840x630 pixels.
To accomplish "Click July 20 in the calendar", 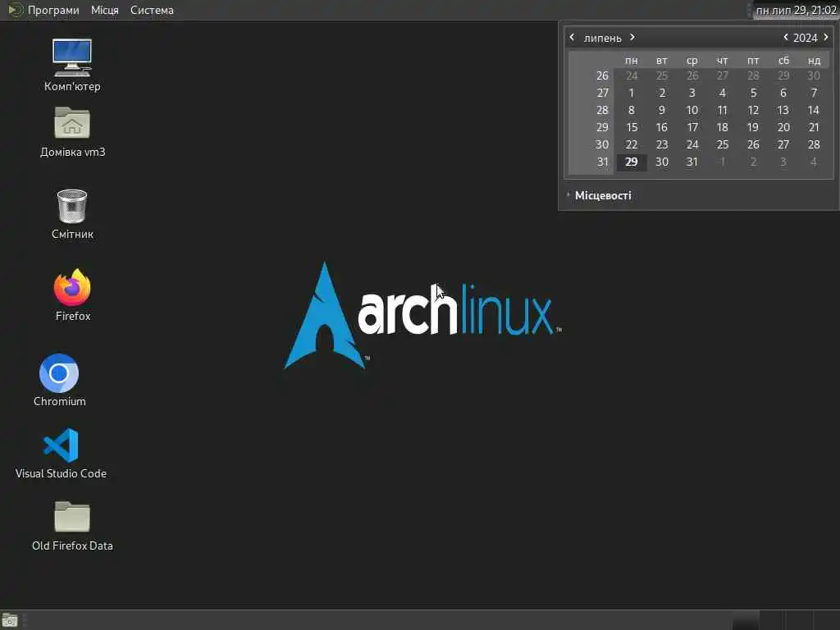I will pos(783,127).
